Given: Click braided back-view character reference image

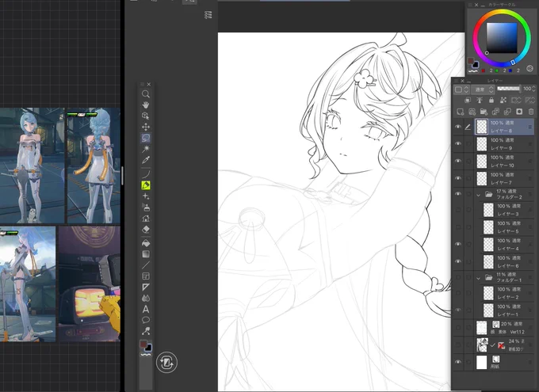Looking at the screenshot, I should 94,166.
